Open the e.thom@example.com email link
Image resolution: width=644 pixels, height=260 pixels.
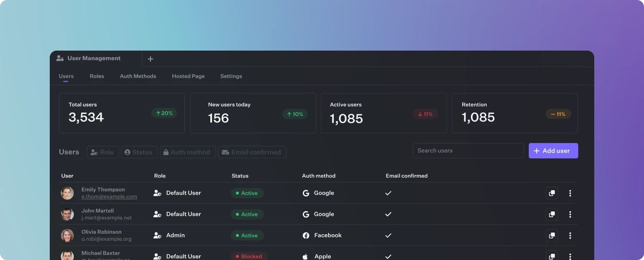(109, 196)
